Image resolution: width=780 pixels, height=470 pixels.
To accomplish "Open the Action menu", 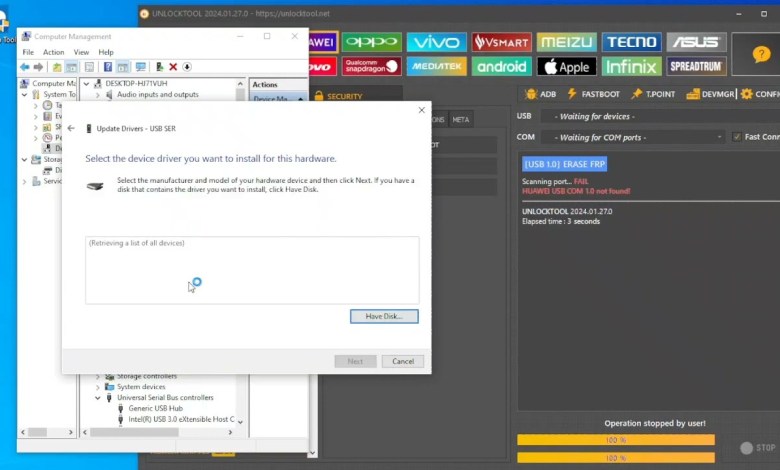I will tap(53, 52).
